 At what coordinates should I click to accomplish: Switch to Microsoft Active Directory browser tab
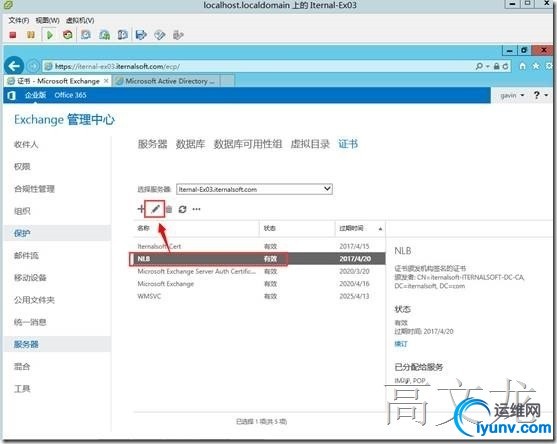coord(166,81)
